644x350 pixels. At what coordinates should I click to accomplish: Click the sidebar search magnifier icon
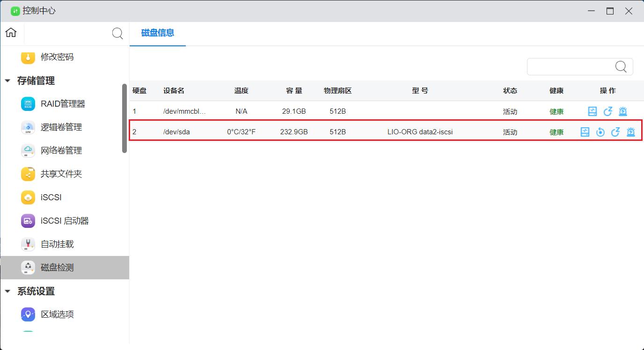point(117,33)
